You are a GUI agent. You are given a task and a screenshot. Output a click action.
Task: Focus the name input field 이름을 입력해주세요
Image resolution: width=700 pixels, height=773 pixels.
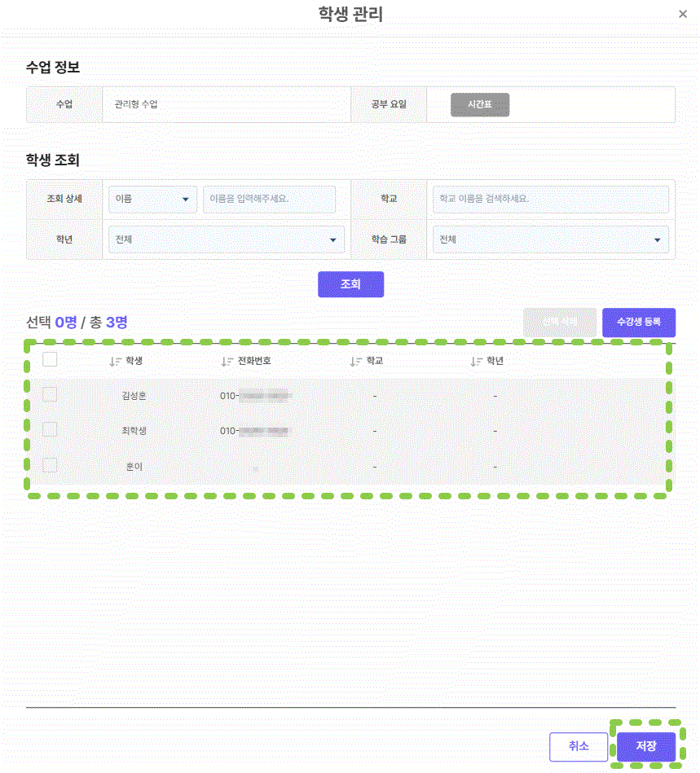click(269, 200)
